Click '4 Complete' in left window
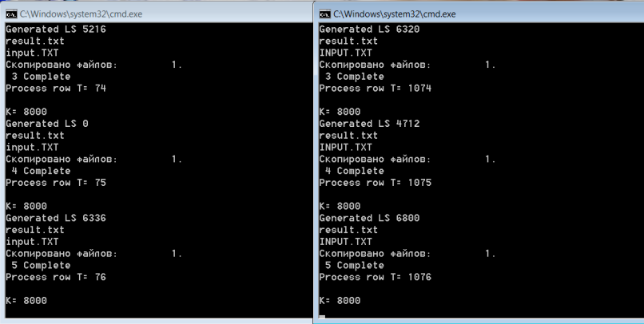The image size is (644, 324). coord(41,171)
